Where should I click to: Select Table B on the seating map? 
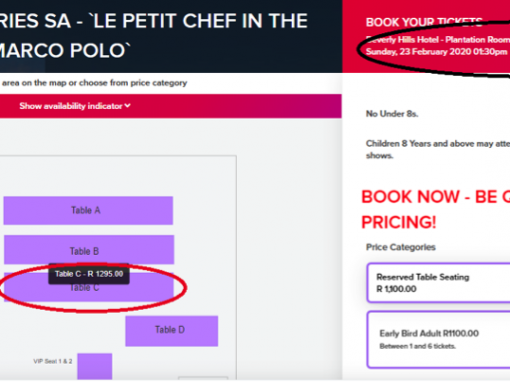[x=89, y=249]
